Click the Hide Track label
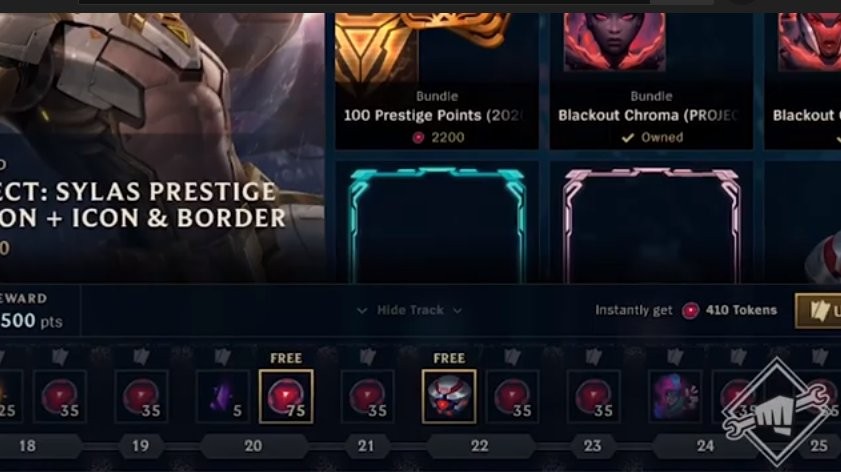Image resolution: width=841 pixels, height=472 pixels. click(410, 310)
